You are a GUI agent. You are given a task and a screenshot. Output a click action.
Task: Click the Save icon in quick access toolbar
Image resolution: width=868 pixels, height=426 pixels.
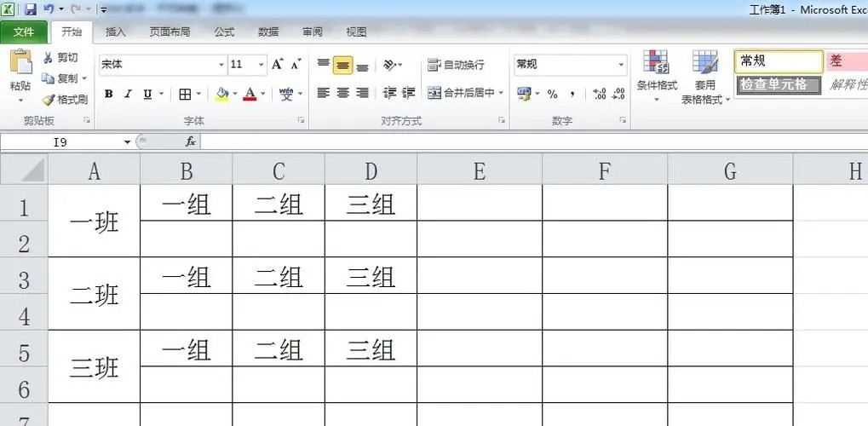click(31, 9)
